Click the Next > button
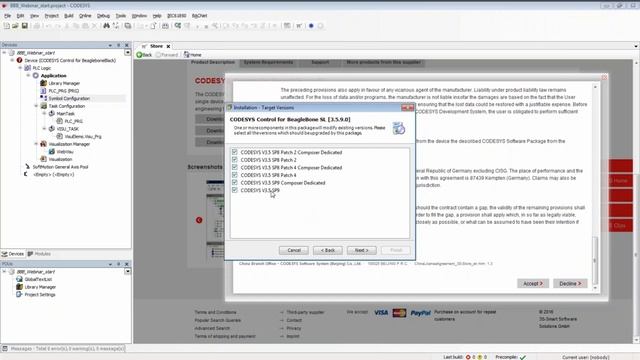Image resolution: width=640 pixels, height=360 pixels. (362, 250)
